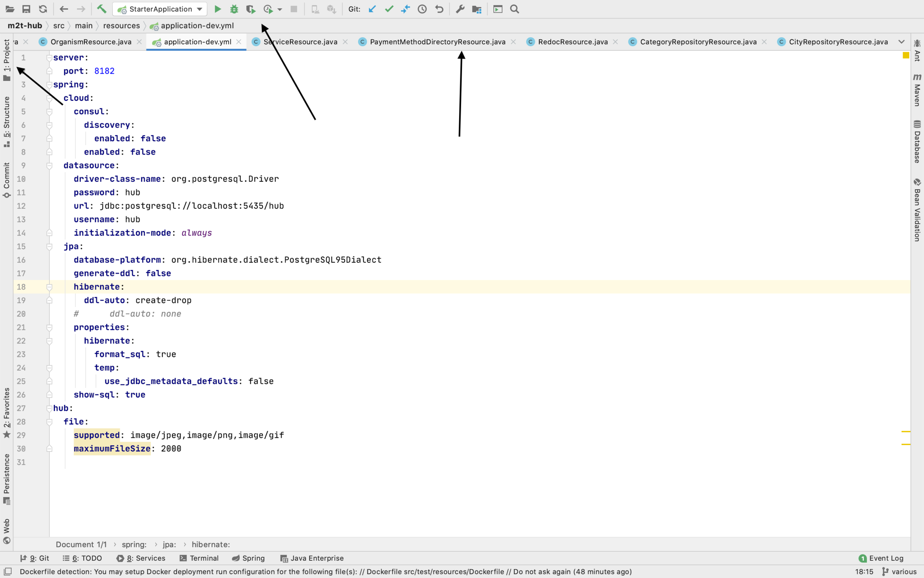Open the StarterApplication run configuration dropdown
This screenshot has height=578, width=924.
pyautogui.click(x=160, y=9)
